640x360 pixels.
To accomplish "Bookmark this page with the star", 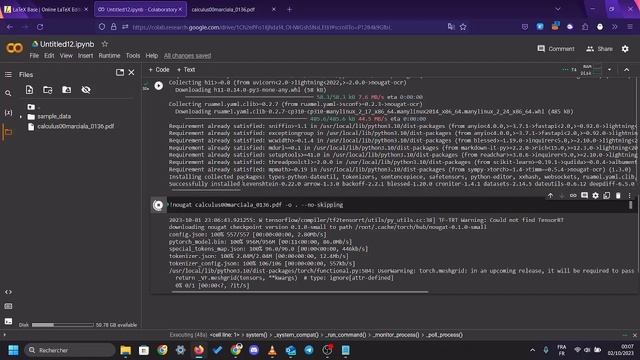I will [463, 27].
